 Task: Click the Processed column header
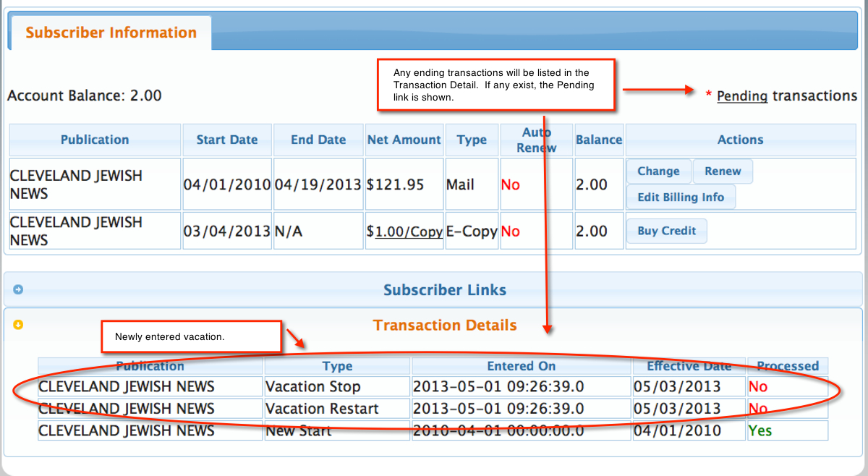pyautogui.click(x=788, y=366)
